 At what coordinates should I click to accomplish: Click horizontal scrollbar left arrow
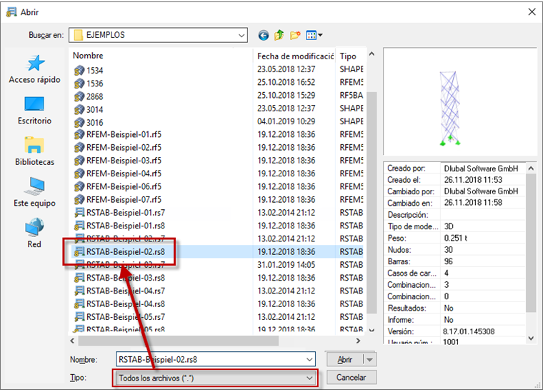pyautogui.click(x=72, y=341)
